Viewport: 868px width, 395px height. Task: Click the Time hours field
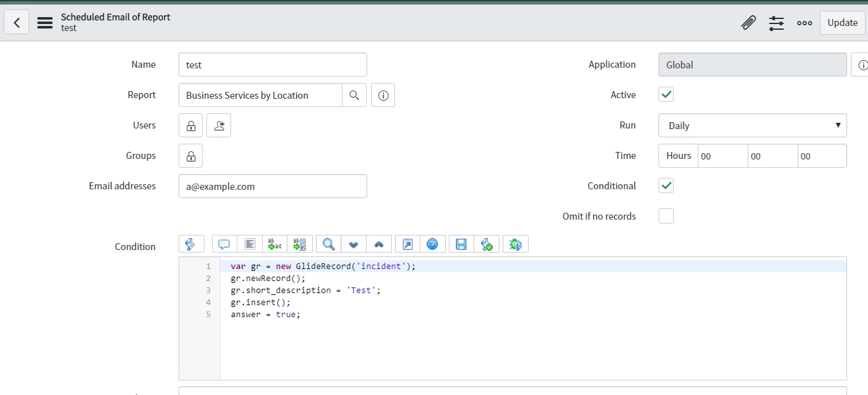(x=723, y=156)
